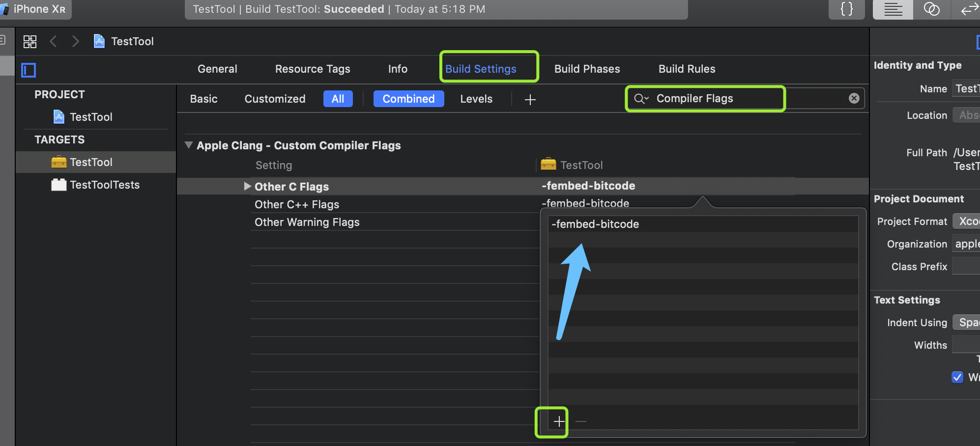
Task: Select the Other Warning Flags setting
Action: [307, 222]
